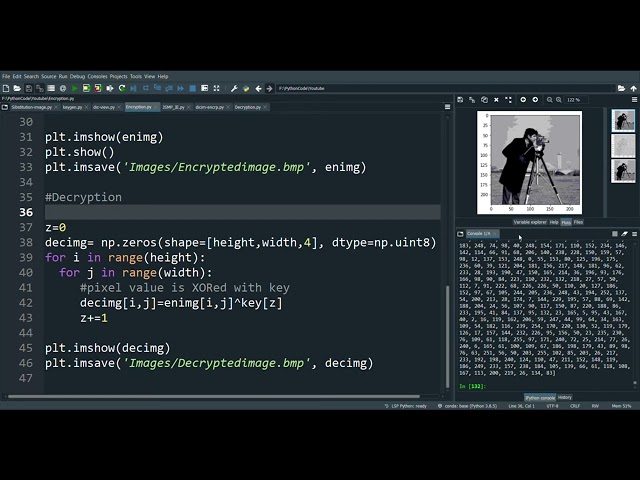Run file with green play button
This screenshot has width=640, height=480.
click(x=75, y=88)
